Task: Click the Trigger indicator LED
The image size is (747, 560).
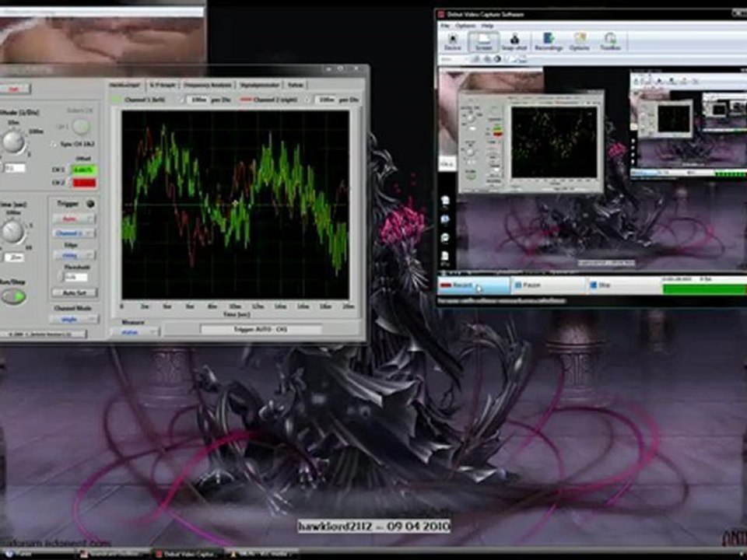Action: pyautogui.click(x=90, y=204)
